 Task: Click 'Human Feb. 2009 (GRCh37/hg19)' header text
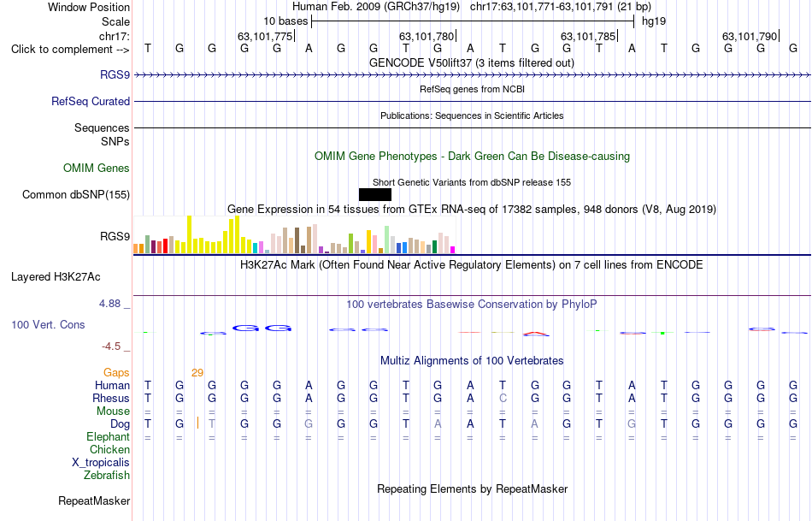coord(376,7)
